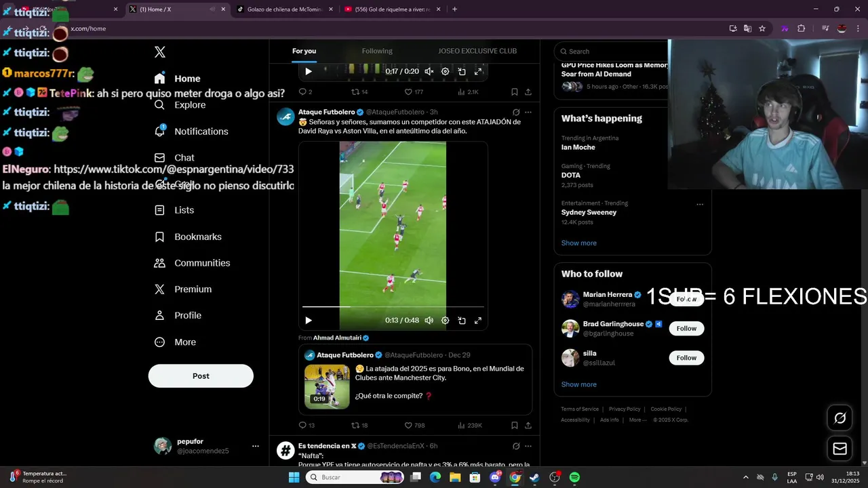This screenshot has height=488, width=868.
Task: Open more options on Ataque Futbolero post
Action: click(528, 113)
